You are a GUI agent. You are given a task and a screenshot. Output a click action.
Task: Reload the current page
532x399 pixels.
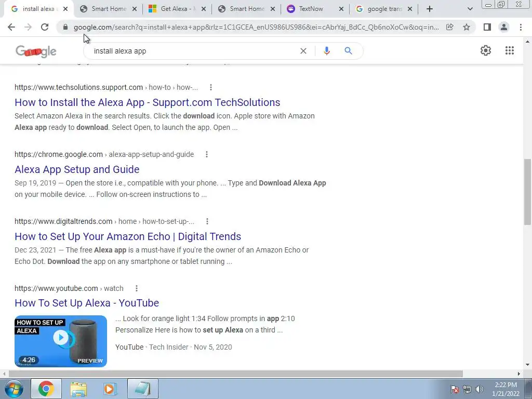(x=45, y=27)
